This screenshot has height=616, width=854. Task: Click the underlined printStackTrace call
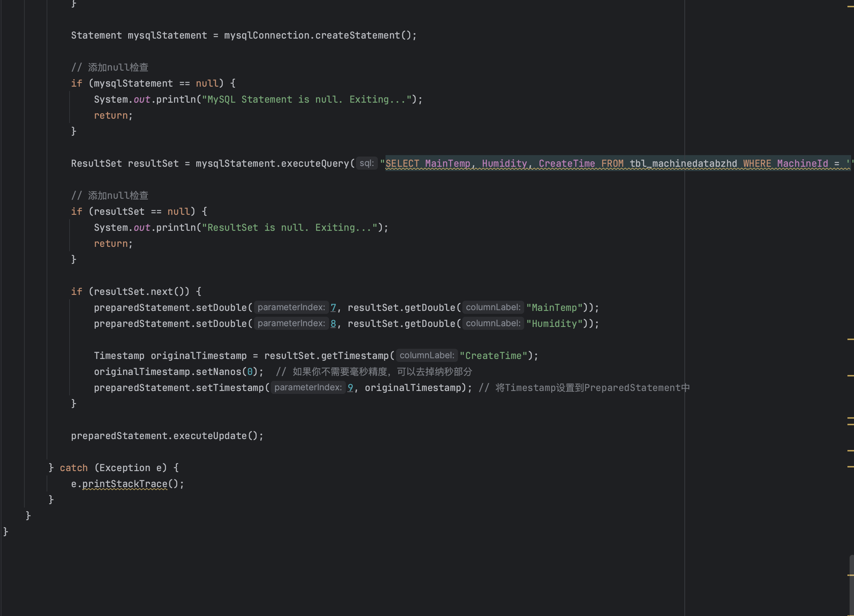point(124,484)
